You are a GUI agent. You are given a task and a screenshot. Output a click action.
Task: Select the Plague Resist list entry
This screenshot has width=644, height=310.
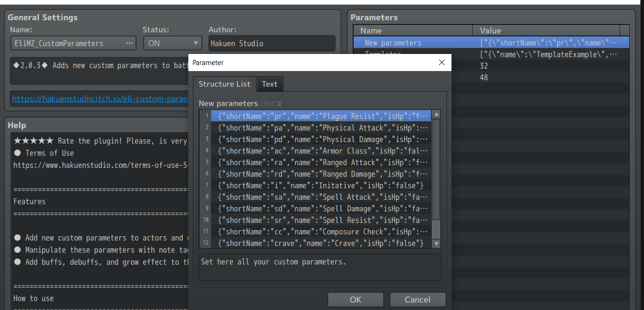coord(321,116)
